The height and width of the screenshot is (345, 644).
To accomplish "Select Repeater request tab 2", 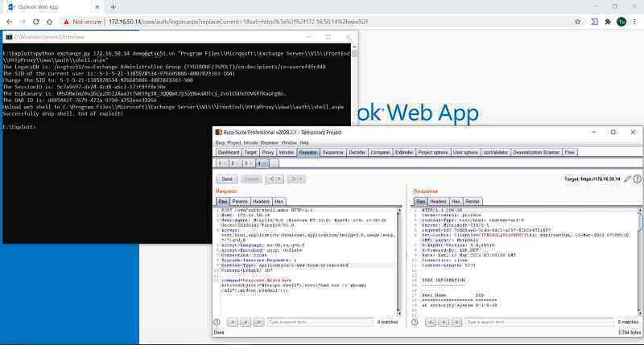I will coord(235,163).
